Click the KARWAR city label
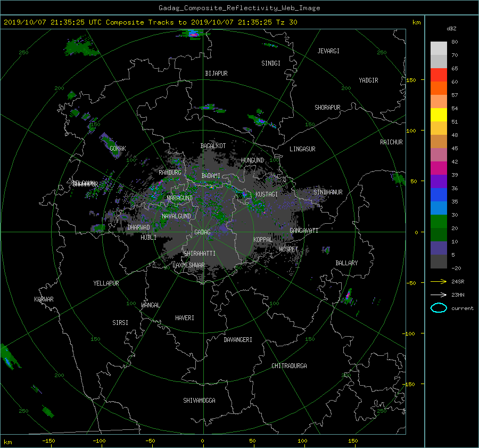 (x=44, y=299)
